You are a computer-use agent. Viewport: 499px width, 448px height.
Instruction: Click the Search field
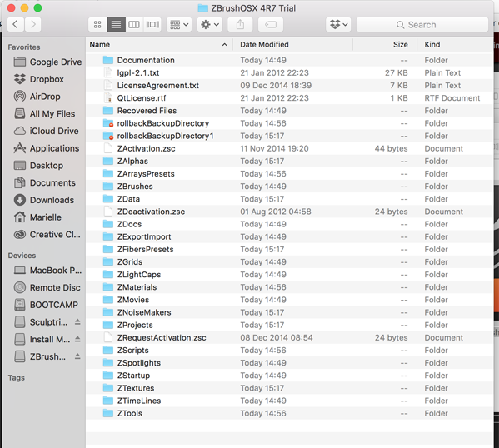(422, 24)
